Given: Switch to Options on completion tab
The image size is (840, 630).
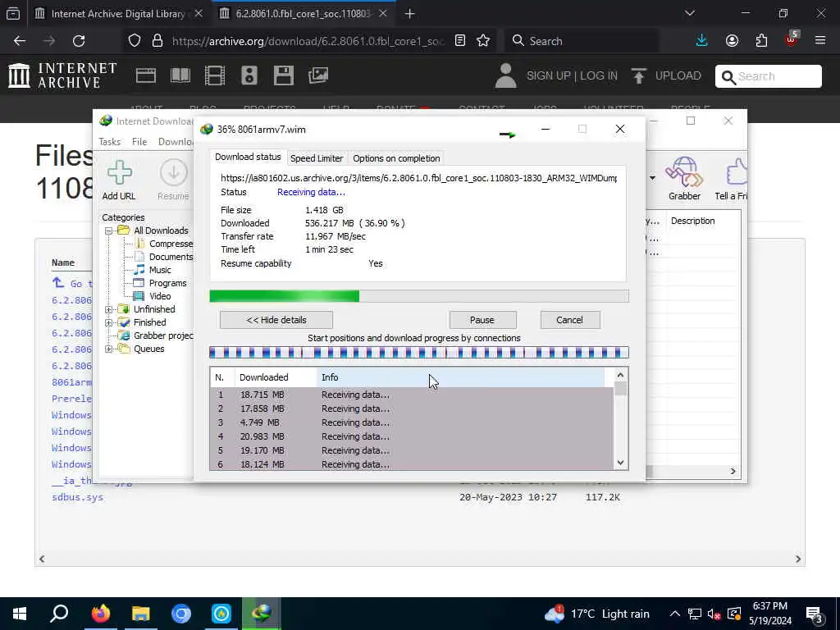Looking at the screenshot, I should (396, 158).
